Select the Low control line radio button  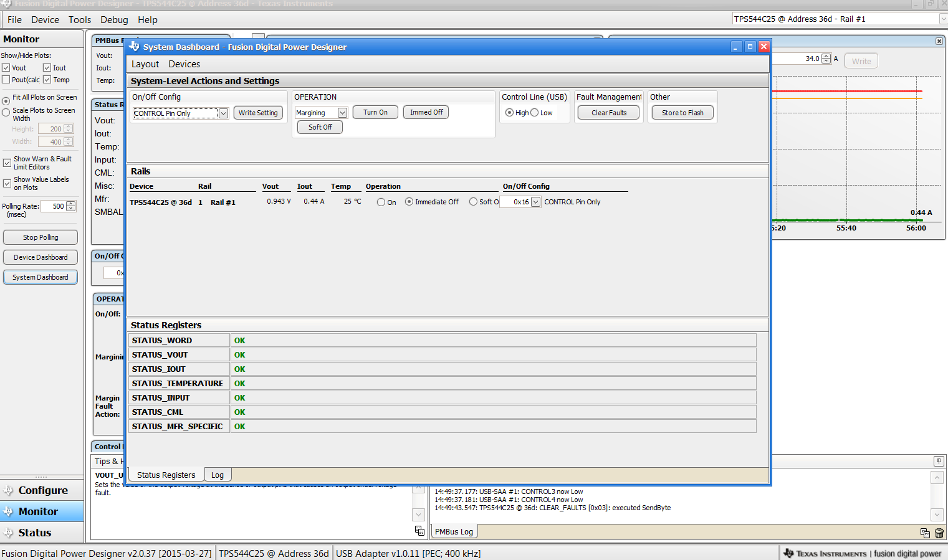(535, 113)
